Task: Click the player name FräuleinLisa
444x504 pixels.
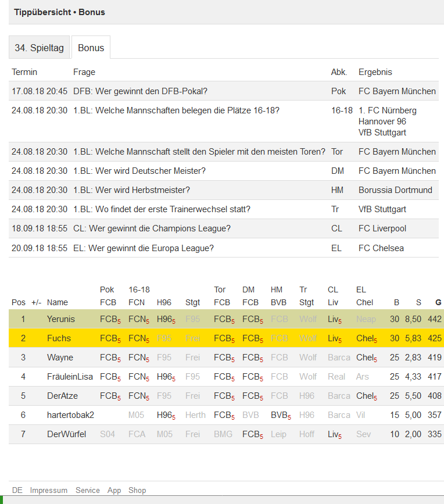Action: [x=70, y=376]
